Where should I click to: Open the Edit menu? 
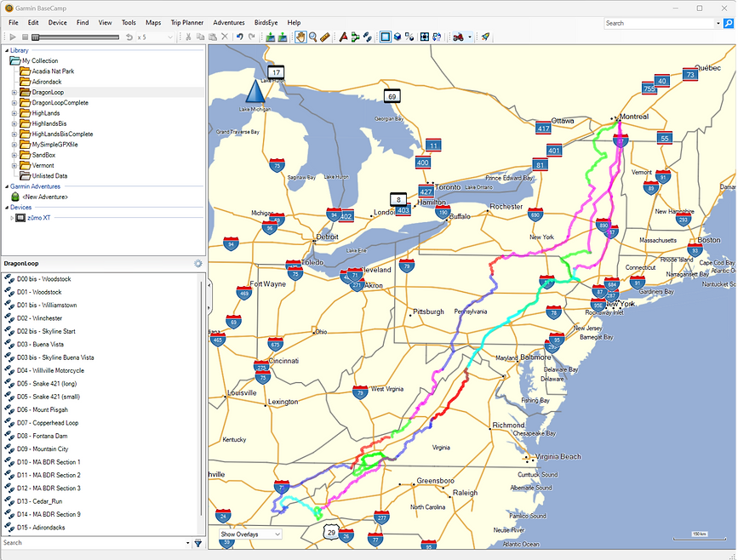coord(33,23)
